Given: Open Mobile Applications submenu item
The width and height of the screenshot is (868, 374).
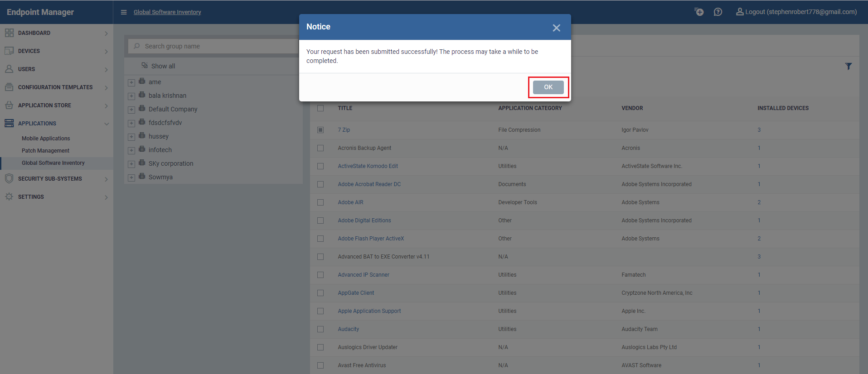Looking at the screenshot, I should tap(46, 139).
